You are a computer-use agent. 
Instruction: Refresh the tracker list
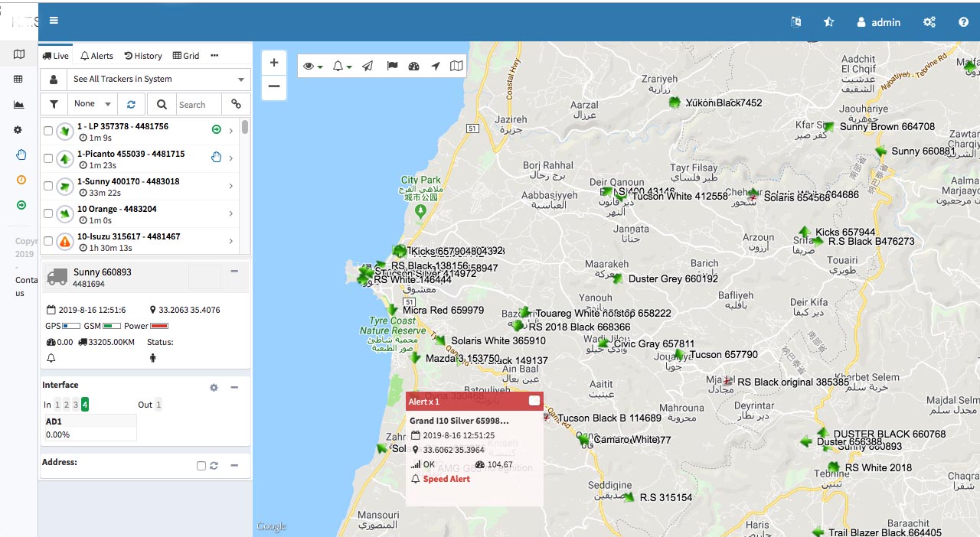coord(132,104)
